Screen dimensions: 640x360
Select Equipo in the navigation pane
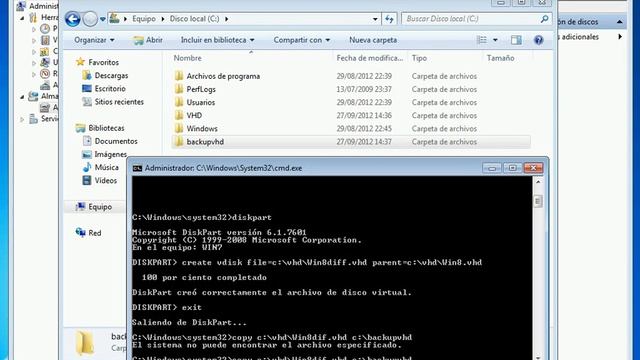pos(100,207)
